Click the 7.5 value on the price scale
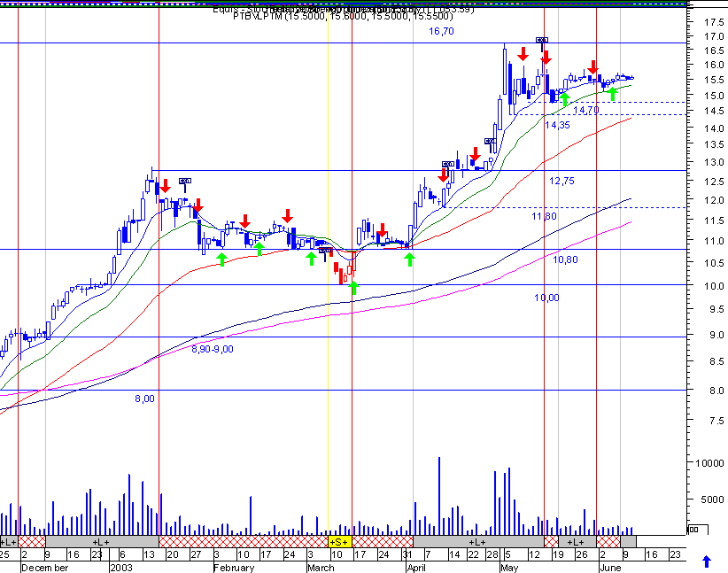The width and height of the screenshot is (728, 573). (x=716, y=421)
